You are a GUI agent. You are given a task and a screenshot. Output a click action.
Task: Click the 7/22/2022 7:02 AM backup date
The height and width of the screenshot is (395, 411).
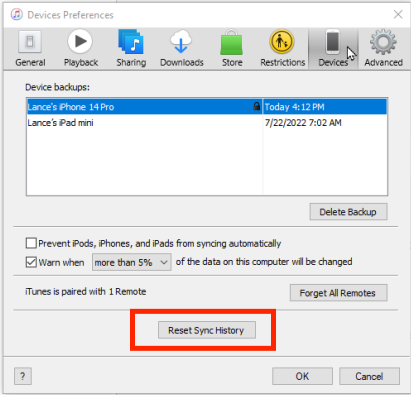point(303,123)
